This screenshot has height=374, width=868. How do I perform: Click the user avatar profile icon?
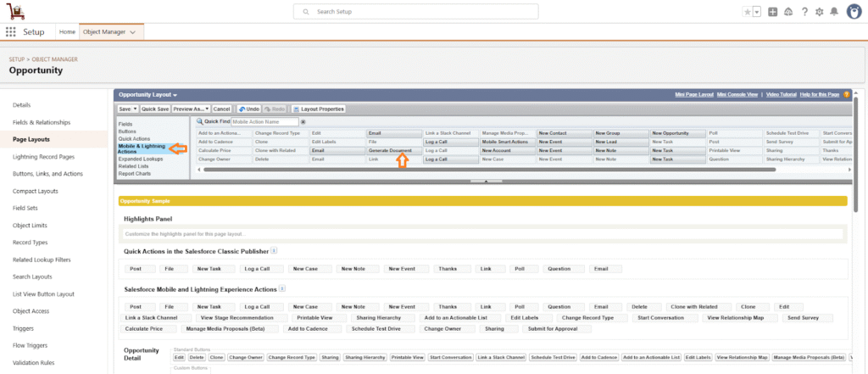(x=854, y=12)
